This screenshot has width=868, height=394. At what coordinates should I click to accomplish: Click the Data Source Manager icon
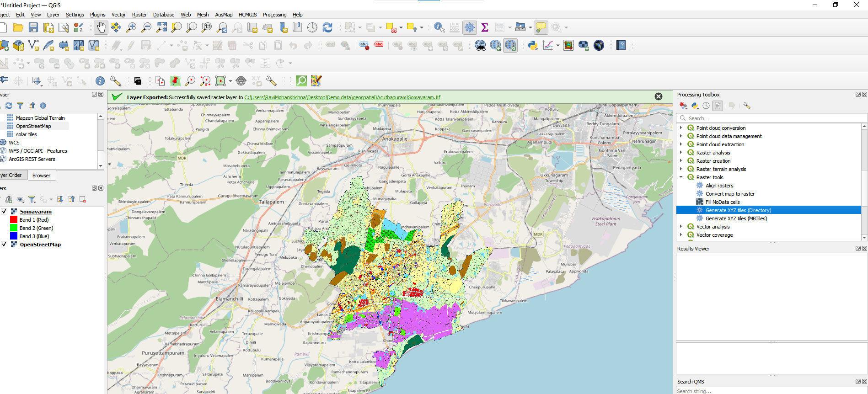click(x=4, y=45)
